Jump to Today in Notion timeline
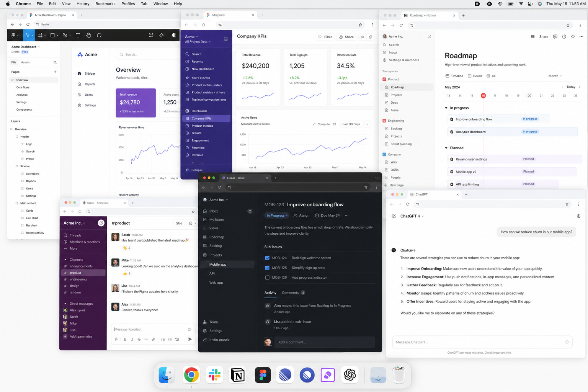 pyautogui.click(x=571, y=87)
